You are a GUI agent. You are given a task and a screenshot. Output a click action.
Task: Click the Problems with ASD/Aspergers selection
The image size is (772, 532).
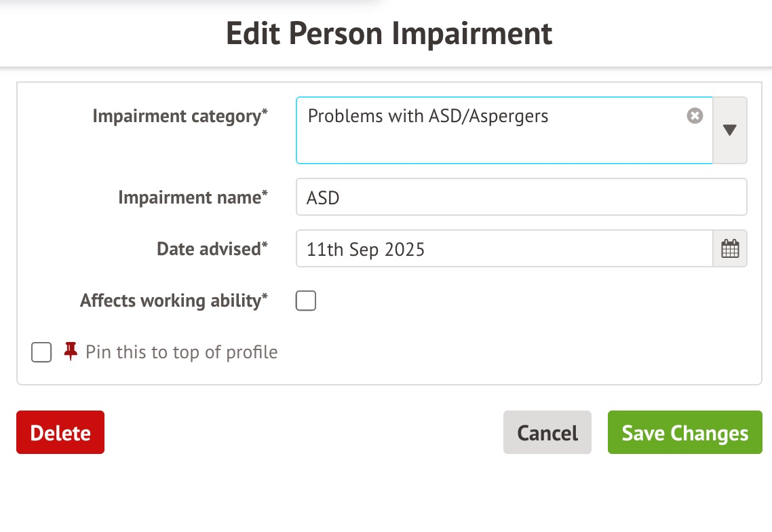tap(427, 116)
